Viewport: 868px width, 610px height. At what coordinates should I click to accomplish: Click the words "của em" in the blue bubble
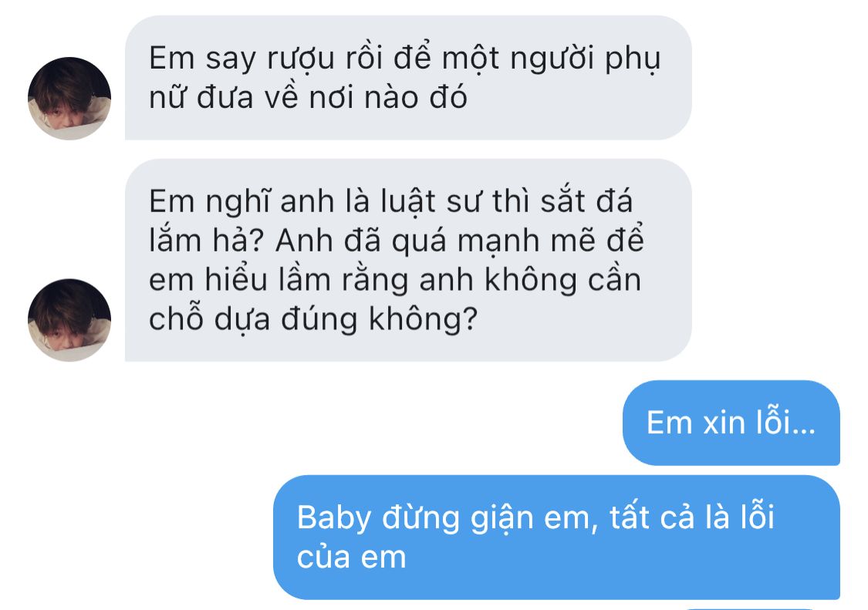(352, 558)
